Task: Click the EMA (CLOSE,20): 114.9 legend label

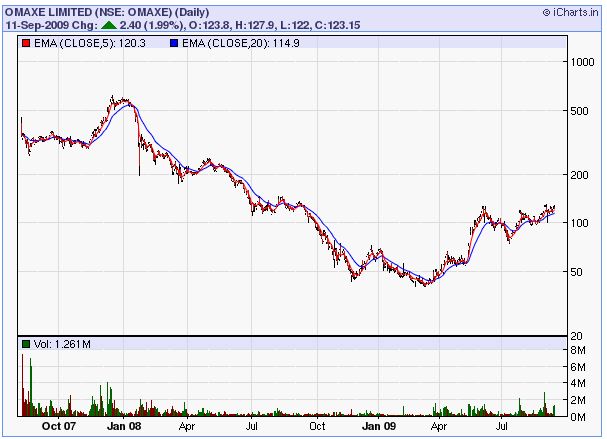Action: [241, 43]
